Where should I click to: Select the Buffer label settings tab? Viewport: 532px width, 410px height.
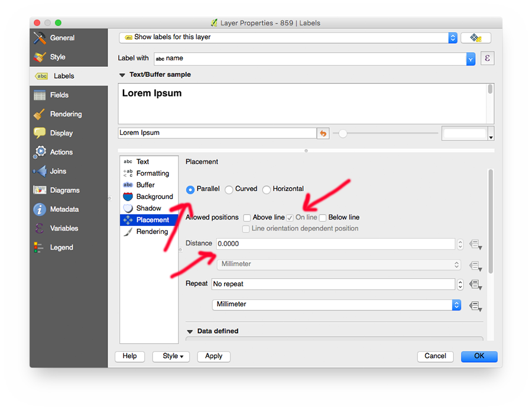pos(149,185)
